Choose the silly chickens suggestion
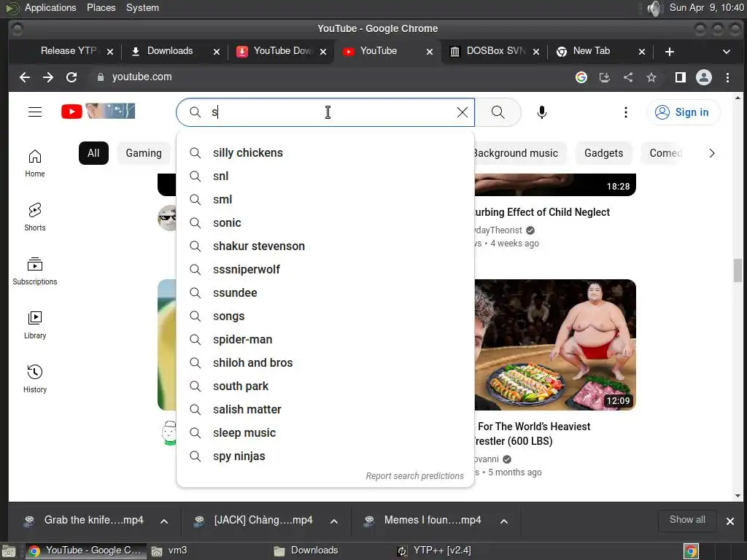This screenshot has width=747, height=560. coord(325,153)
